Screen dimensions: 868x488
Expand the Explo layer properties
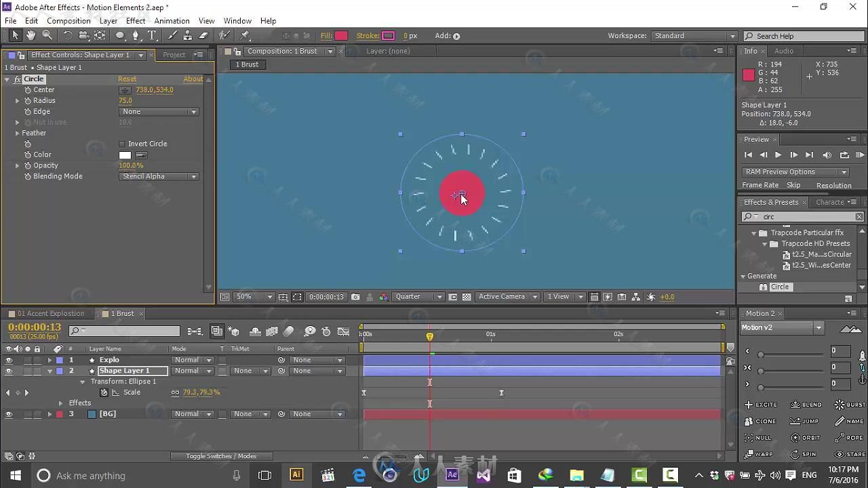click(50, 361)
